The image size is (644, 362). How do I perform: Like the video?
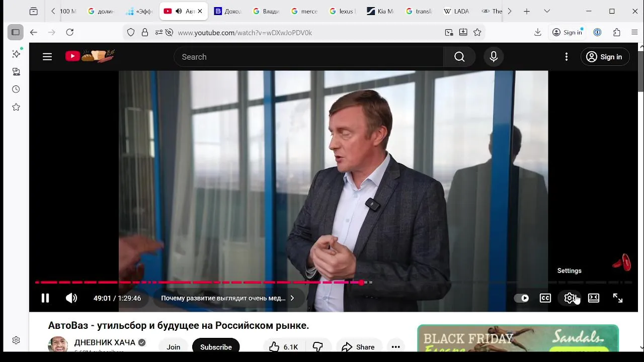284,347
